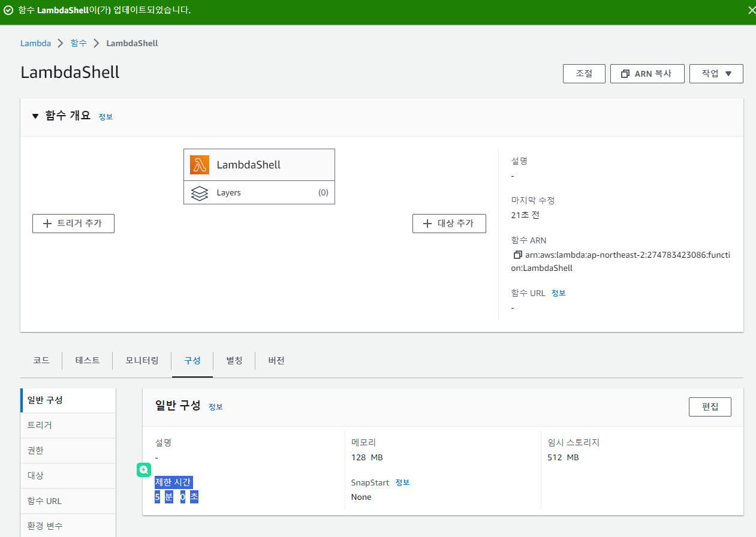Click the 512 MB storage value
Screen dimensions: 756x537
[563, 457]
